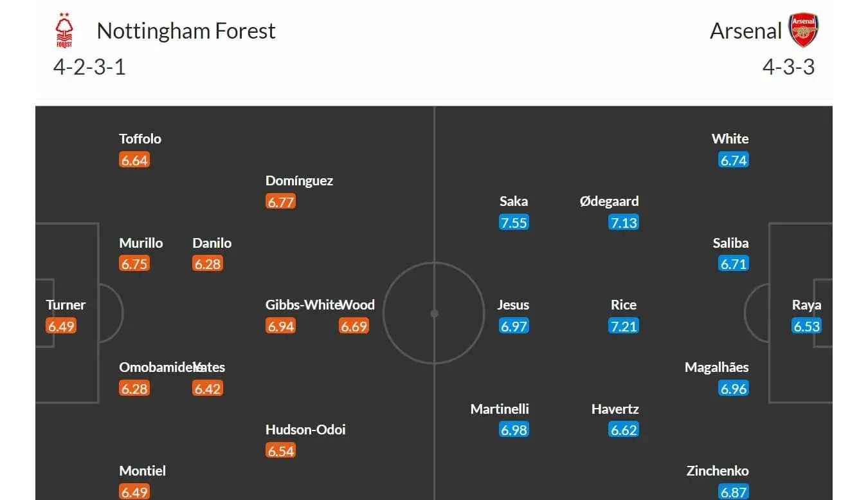This screenshot has height=500, width=868.
Task: Select goalkeeper Turner on the pitch
Action: (66, 305)
